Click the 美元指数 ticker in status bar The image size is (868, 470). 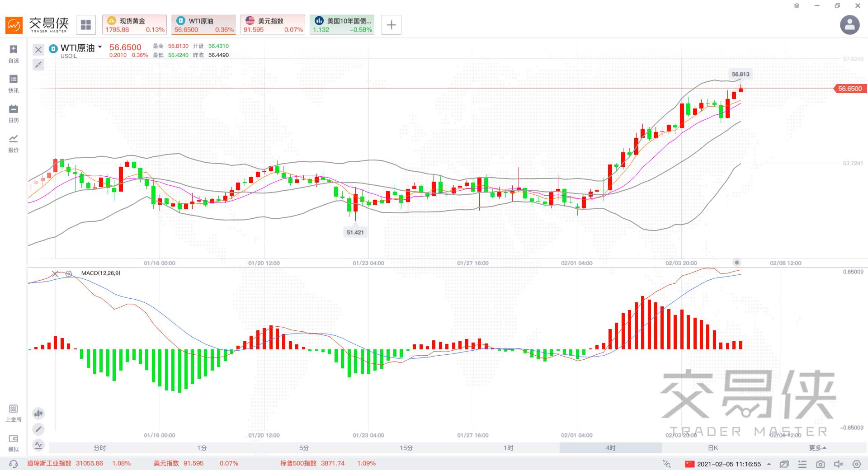click(196, 464)
